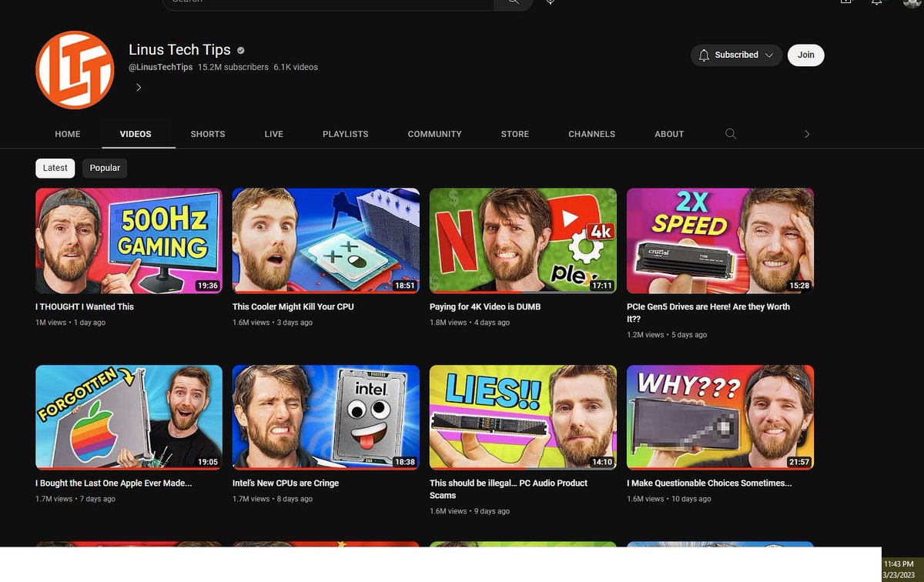Image resolution: width=924 pixels, height=582 pixels.
Task: View the CHANNELS tab
Action: [x=592, y=134]
